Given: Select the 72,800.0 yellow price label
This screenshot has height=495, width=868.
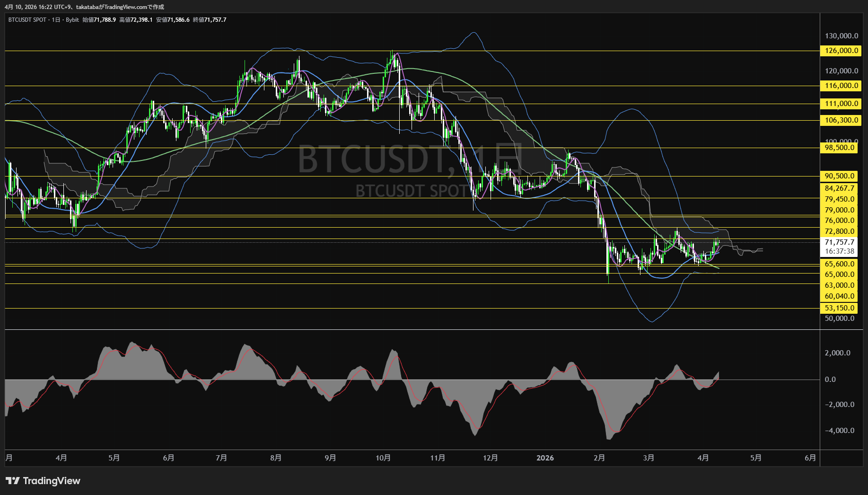Looking at the screenshot, I should tap(840, 231).
